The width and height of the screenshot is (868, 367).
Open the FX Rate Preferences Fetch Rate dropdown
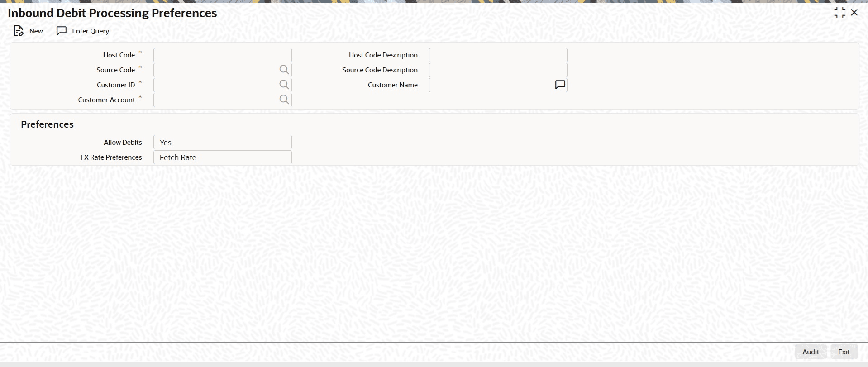tap(222, 157)
